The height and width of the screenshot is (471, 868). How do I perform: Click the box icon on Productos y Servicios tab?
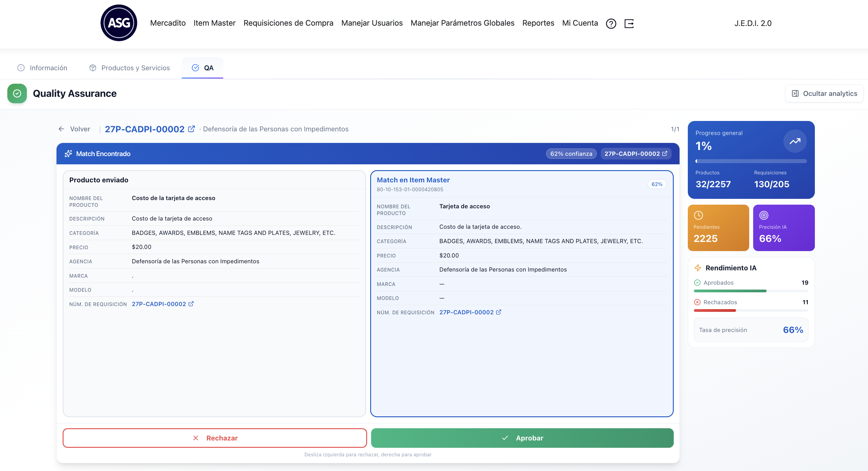coord(93,68)
